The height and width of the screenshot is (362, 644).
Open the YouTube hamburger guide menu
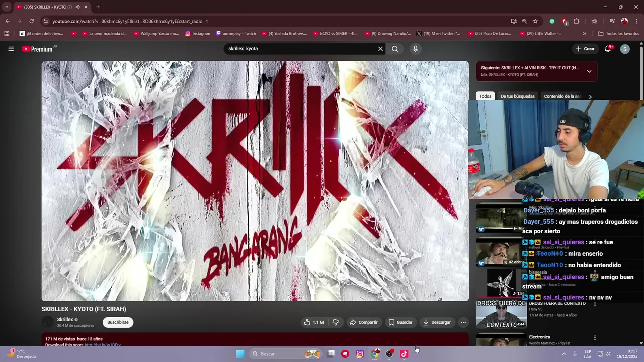[x=11, y=49]
